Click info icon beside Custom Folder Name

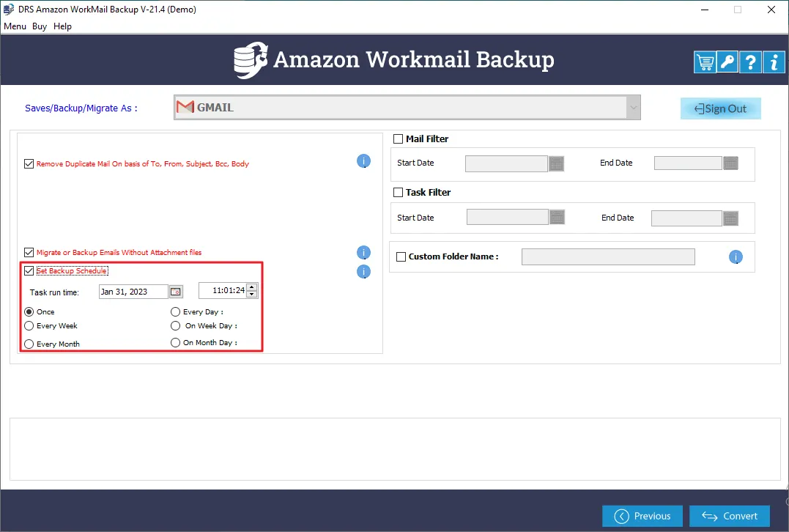coord(736,257)
